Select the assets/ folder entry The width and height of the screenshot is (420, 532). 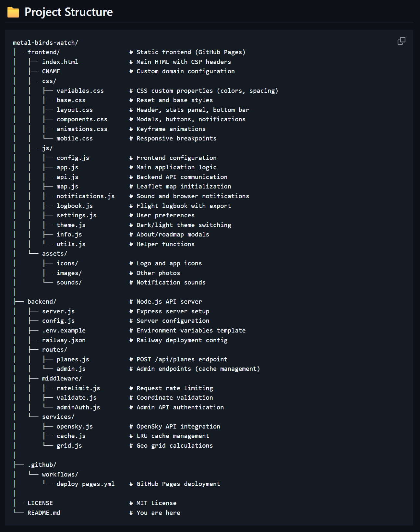[54, 254]
